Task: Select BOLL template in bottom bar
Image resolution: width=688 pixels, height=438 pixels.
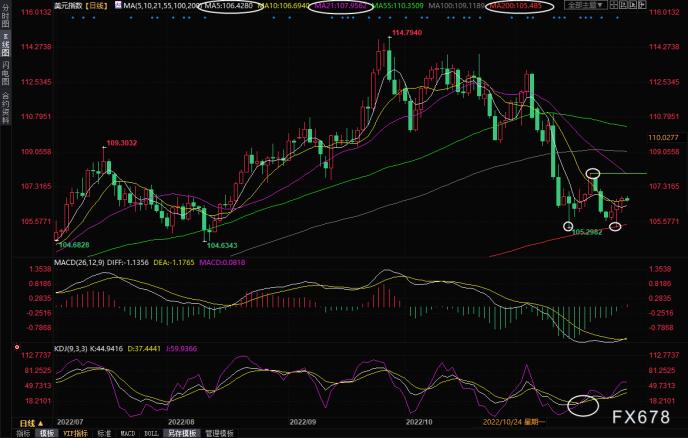Action: tap(151, 433)
